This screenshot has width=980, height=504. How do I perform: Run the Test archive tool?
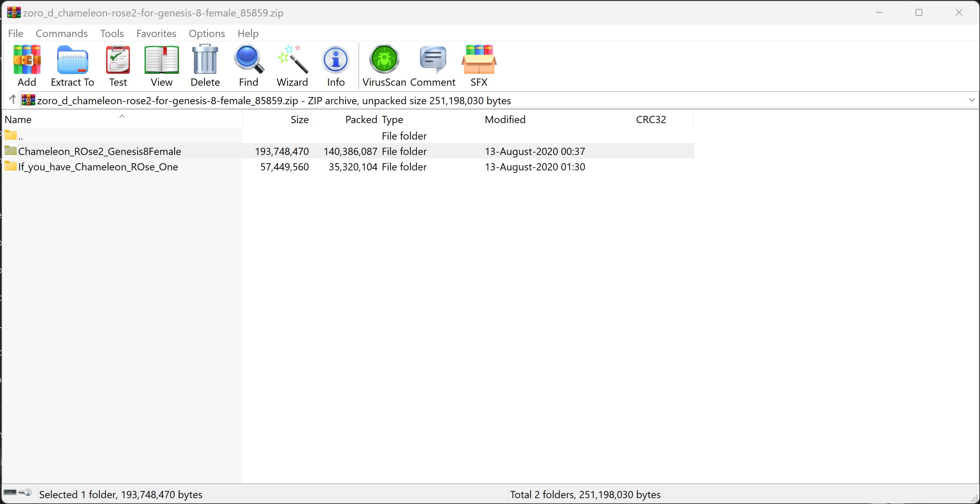click(118, 65)
